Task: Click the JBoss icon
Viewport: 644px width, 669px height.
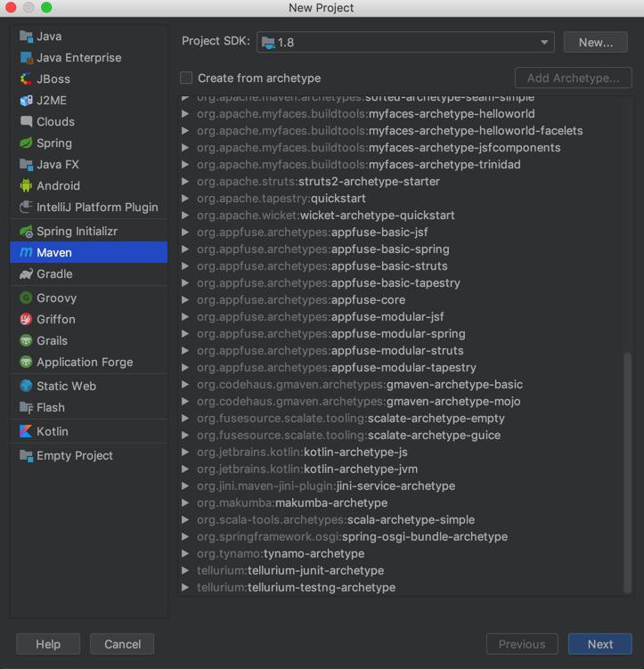Action: 26,79
